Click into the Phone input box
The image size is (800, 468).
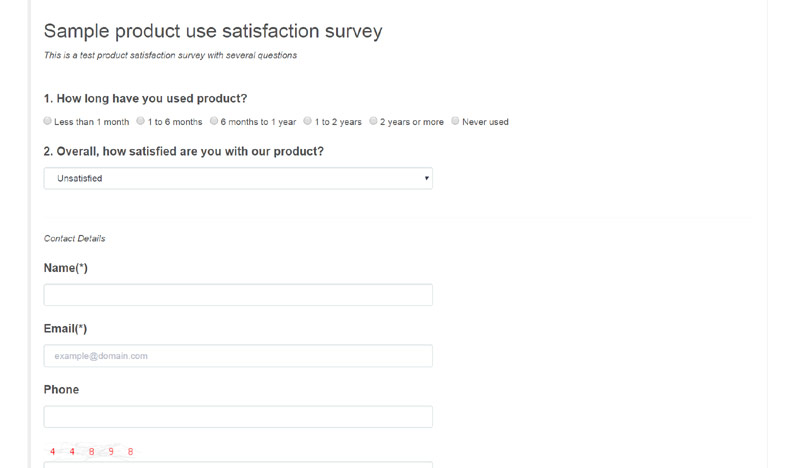pos(238,417)
